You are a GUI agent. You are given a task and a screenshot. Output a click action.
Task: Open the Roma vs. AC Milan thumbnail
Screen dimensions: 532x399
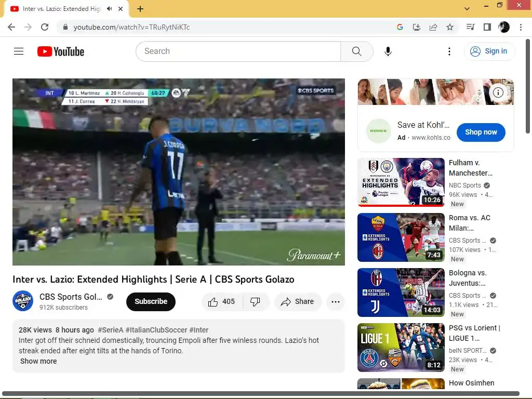401,237
